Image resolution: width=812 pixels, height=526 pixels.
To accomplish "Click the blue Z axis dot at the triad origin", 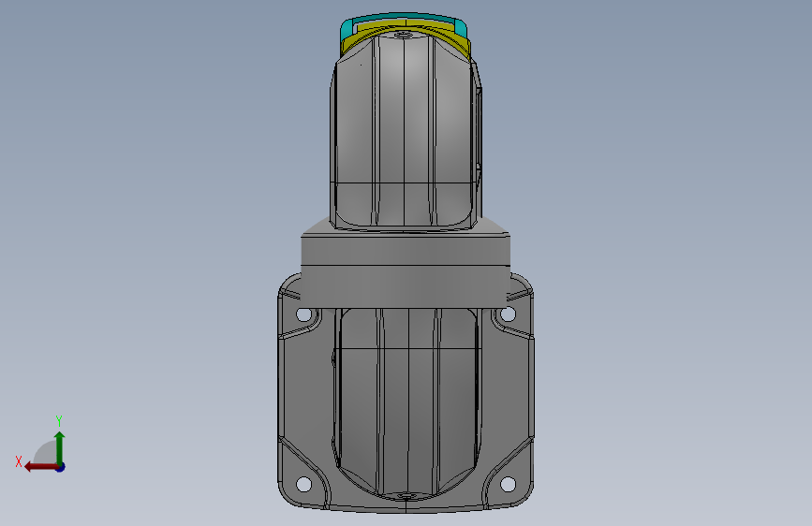I will [61, 467].
